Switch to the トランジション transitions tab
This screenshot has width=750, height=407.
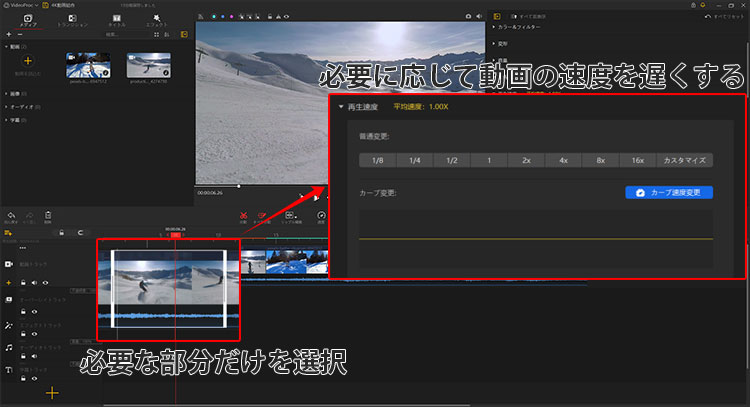(x=72, y=21)
